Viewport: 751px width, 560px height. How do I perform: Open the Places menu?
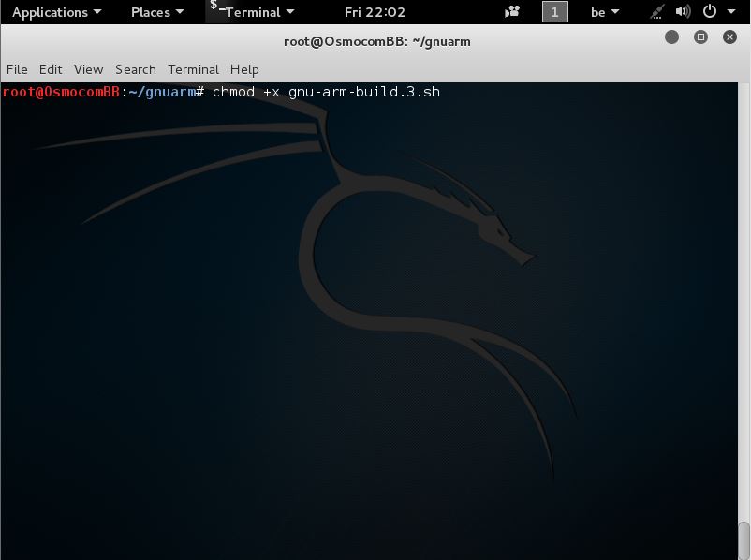tap(157, 12)
